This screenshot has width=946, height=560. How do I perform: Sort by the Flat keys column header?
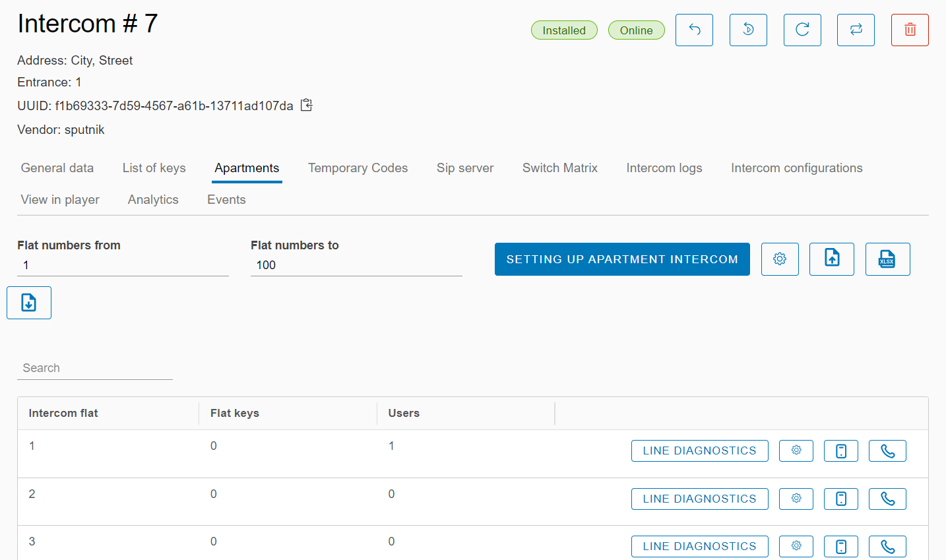tap(235, 414)
